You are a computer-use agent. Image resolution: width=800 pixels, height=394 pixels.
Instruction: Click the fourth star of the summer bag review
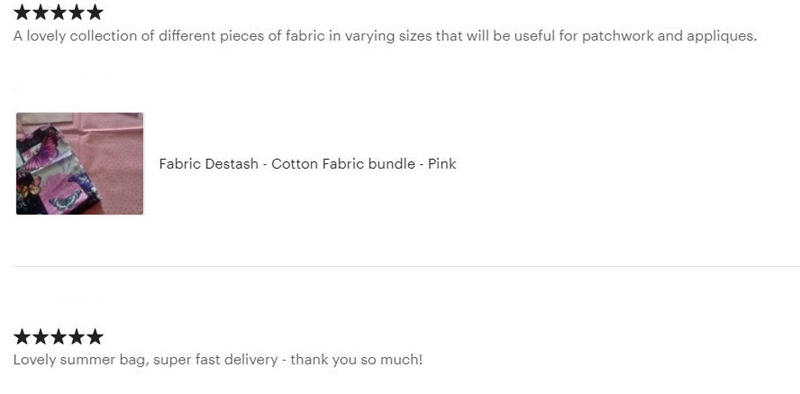77,337
